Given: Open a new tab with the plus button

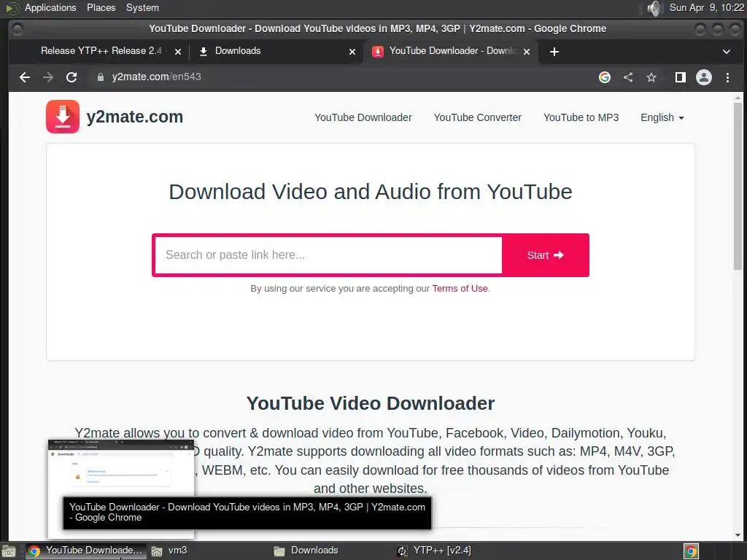Looking at the screenshot, I should [x=554, y=52].
